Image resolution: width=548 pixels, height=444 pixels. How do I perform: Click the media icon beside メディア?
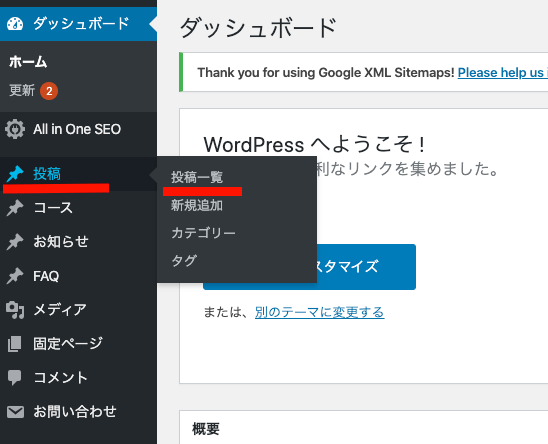click(x=15, y=310)
